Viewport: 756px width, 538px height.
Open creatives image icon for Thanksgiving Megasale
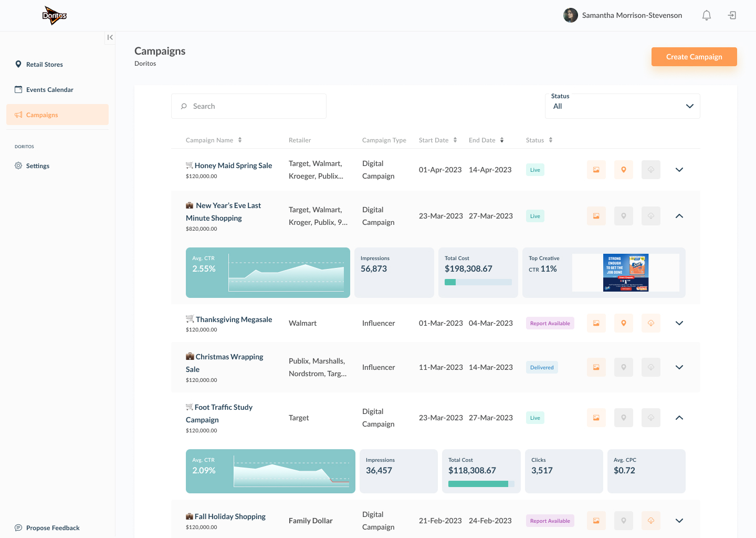point(596,323)
